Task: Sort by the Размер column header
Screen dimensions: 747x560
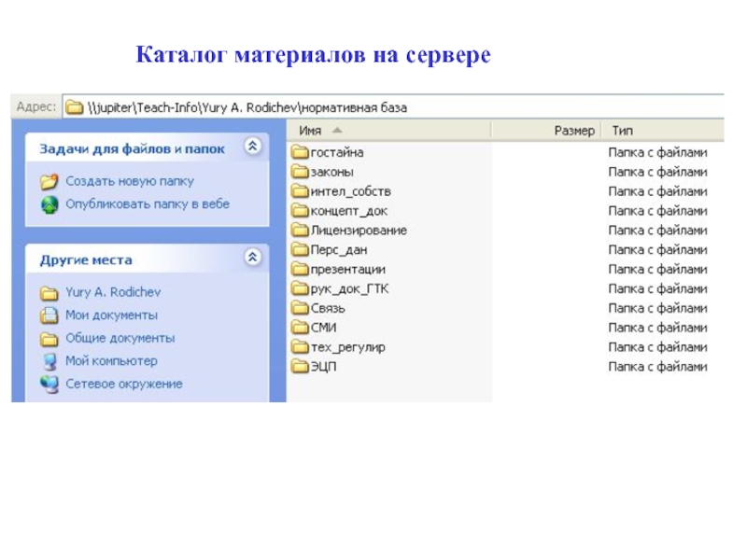Action: 573,130
